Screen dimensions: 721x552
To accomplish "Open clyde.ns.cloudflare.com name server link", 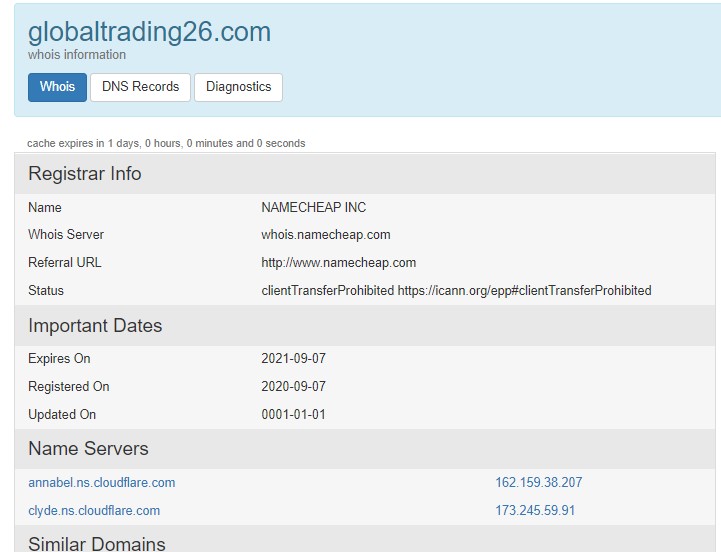I will tap(94, 511).
